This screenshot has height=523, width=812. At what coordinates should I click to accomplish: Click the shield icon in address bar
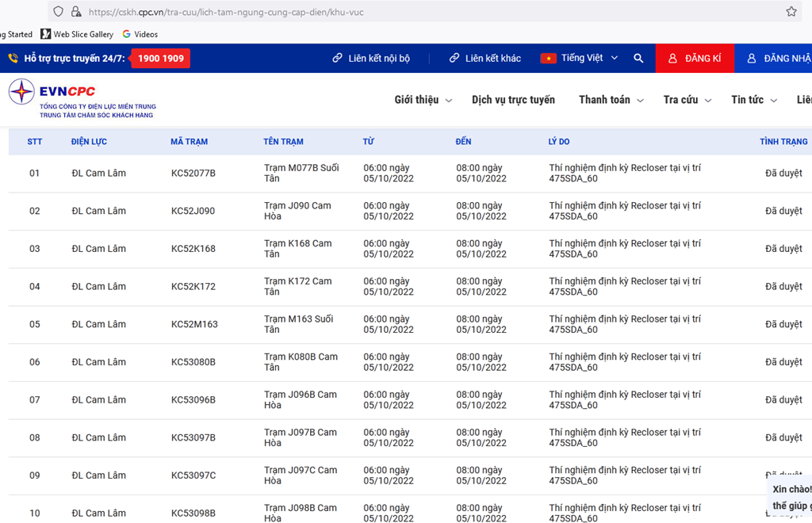(59, 12)
